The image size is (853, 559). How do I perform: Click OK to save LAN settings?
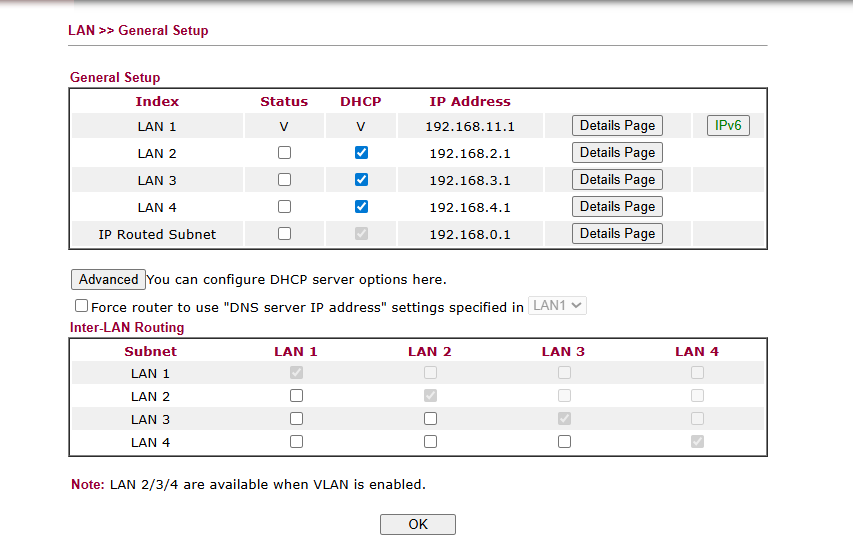418,524
